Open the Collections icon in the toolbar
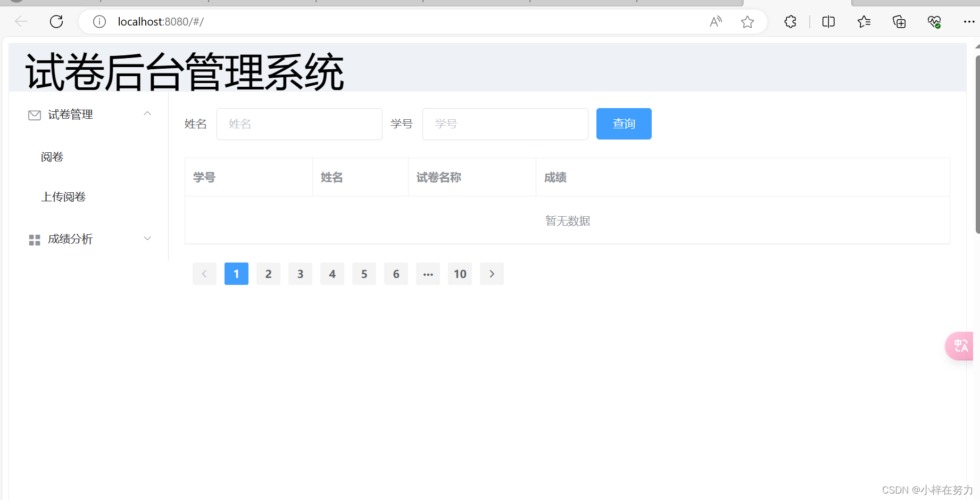Viewport: 980px width, 500px height. pos(899,21)
